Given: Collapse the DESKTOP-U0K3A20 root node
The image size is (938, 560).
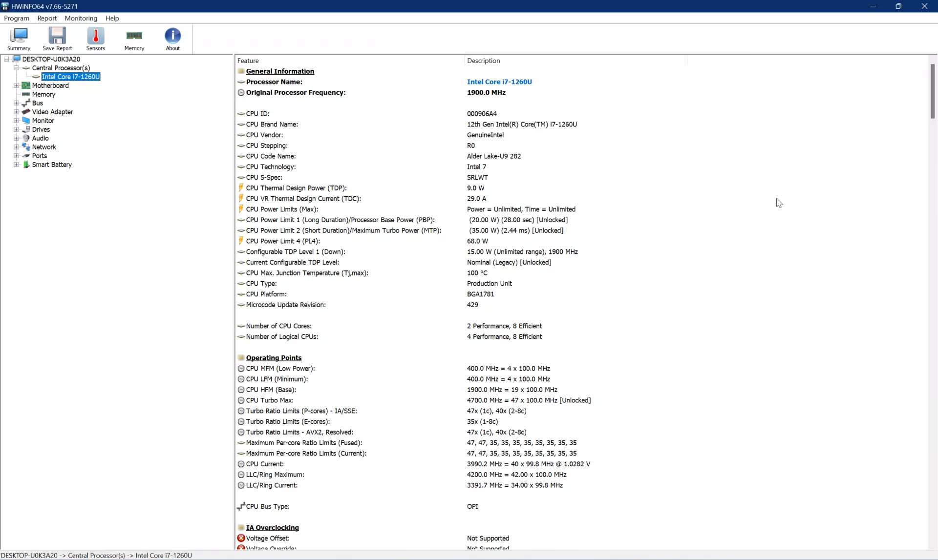Looking at the screenshot, I should coord(7,59).
